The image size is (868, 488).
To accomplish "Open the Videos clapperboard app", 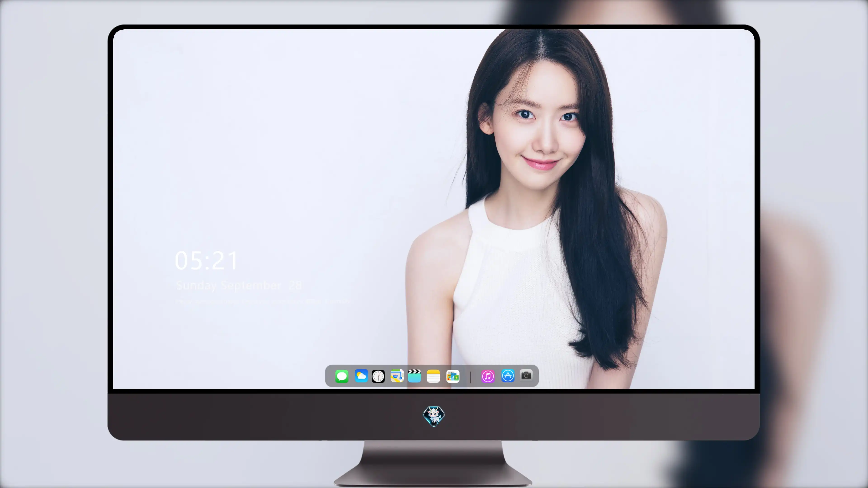I will click(415, 376).
